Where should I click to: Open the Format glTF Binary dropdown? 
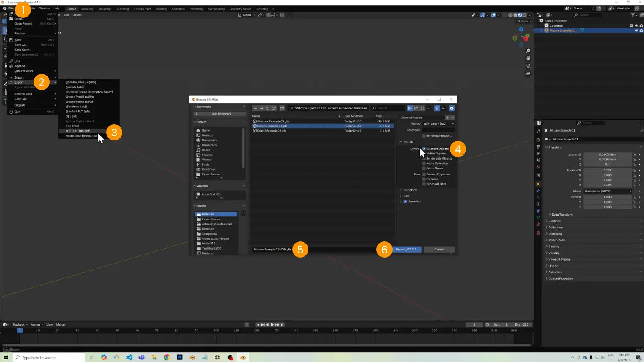(x=438, y=124)
